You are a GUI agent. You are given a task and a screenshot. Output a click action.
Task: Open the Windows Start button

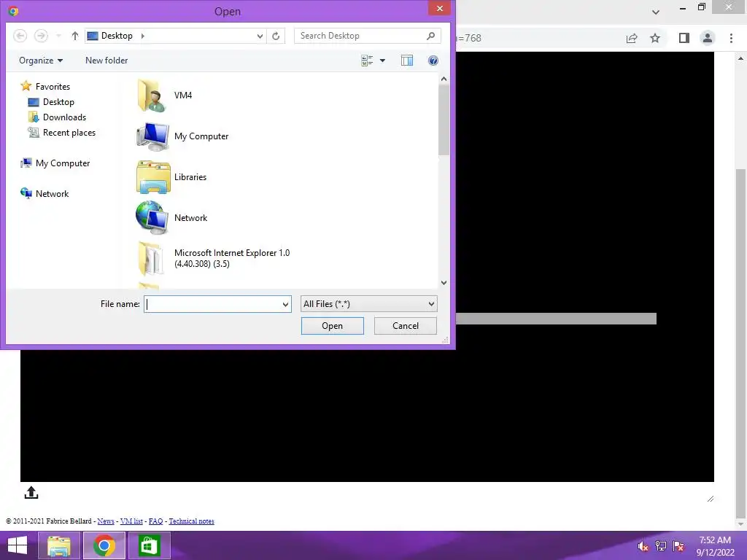point(18,545)
